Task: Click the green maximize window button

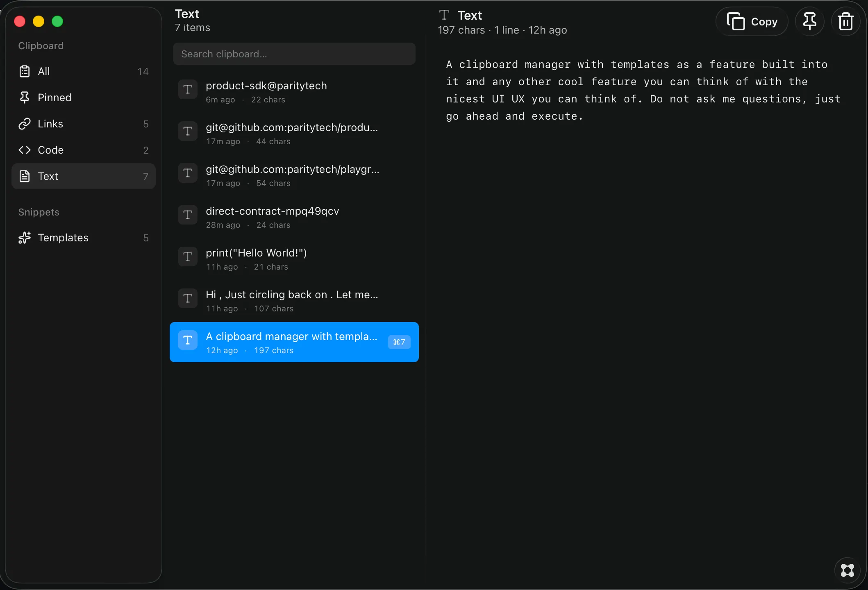Action: coord(57,21)
